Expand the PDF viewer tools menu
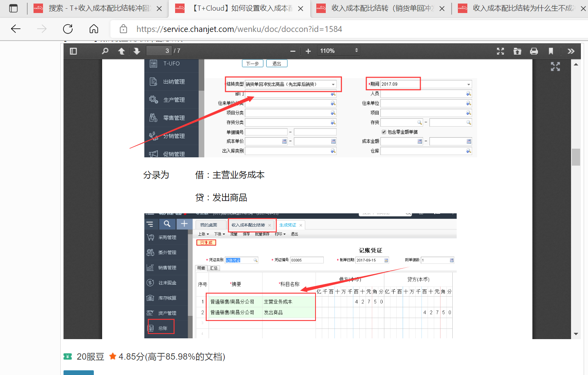588x375 pixels. click(571, 51)
